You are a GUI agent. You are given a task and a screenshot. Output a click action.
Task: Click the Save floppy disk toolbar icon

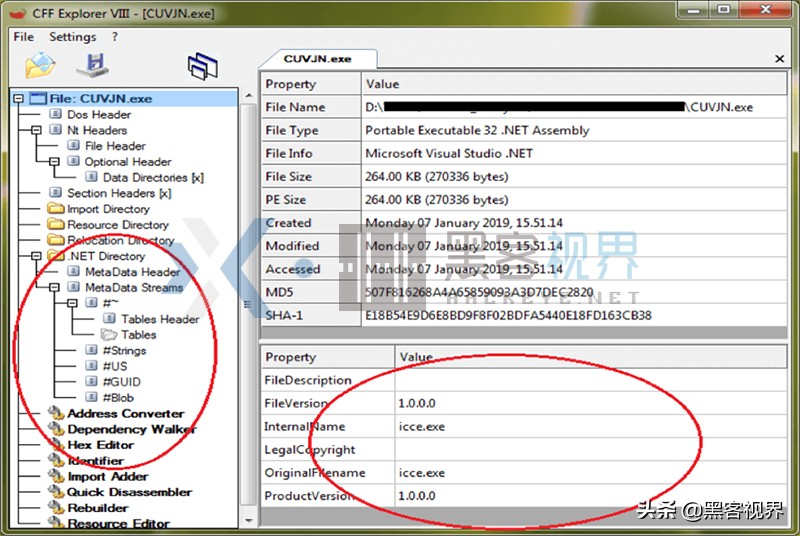(x=94, y=65)
